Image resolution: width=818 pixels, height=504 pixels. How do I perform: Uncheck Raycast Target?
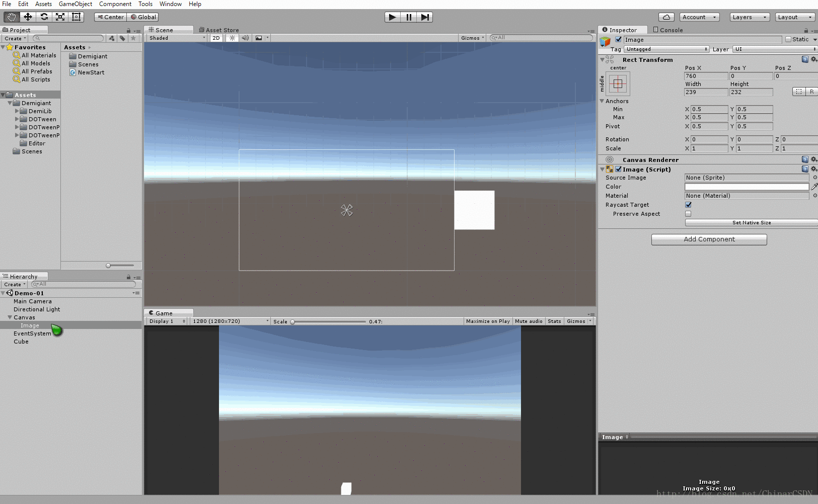pyautogui.click(x=688, y=205)
